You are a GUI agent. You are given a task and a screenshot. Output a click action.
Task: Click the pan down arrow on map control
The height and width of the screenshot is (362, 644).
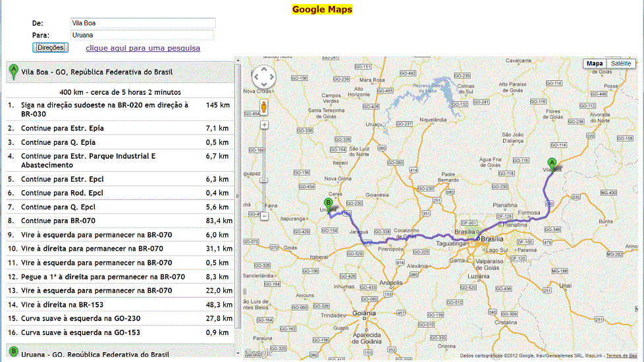coord(263,84)
